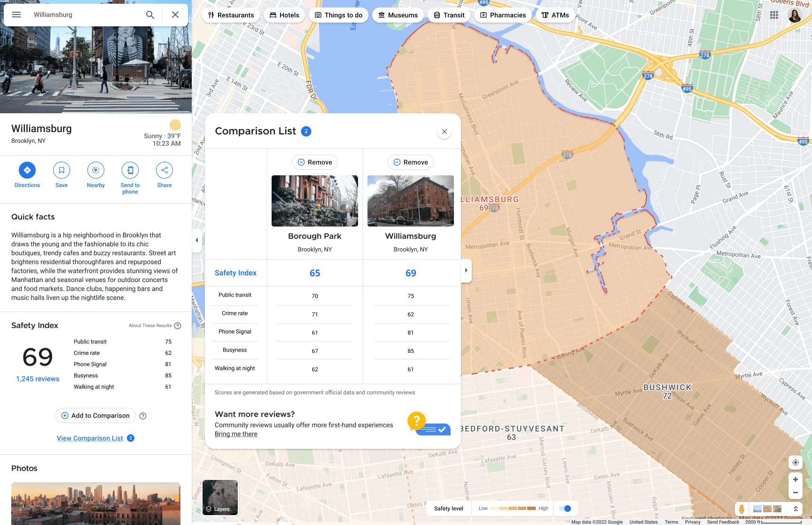Click the Williamsburg Safety Index 69 in comparison
Viewport: 812px width, 525px height.
coord(411,273)
